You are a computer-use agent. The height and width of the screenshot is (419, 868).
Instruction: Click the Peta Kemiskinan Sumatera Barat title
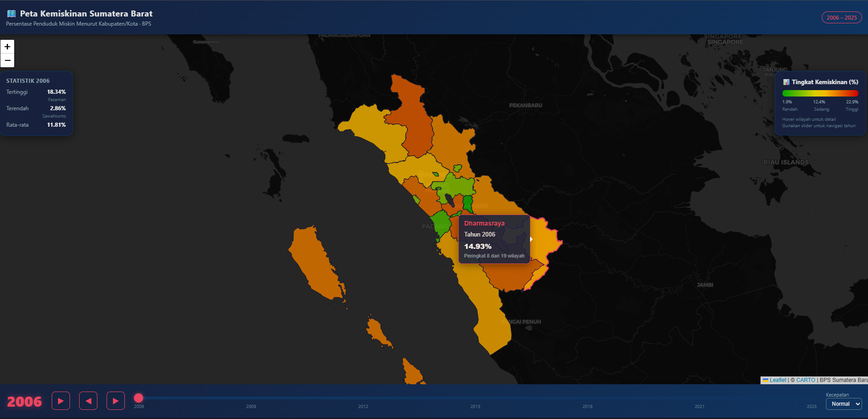(x=86, y=14)
